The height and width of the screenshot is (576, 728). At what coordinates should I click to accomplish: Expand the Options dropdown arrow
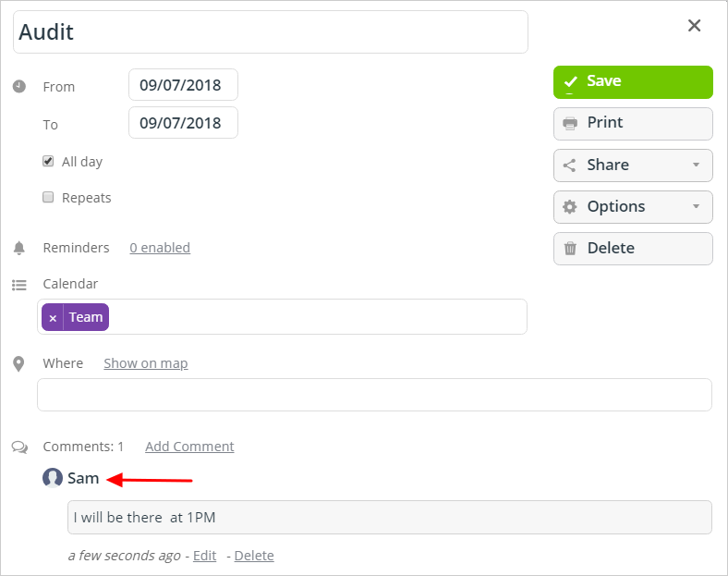pyautogui.click(x=696, y=207)
